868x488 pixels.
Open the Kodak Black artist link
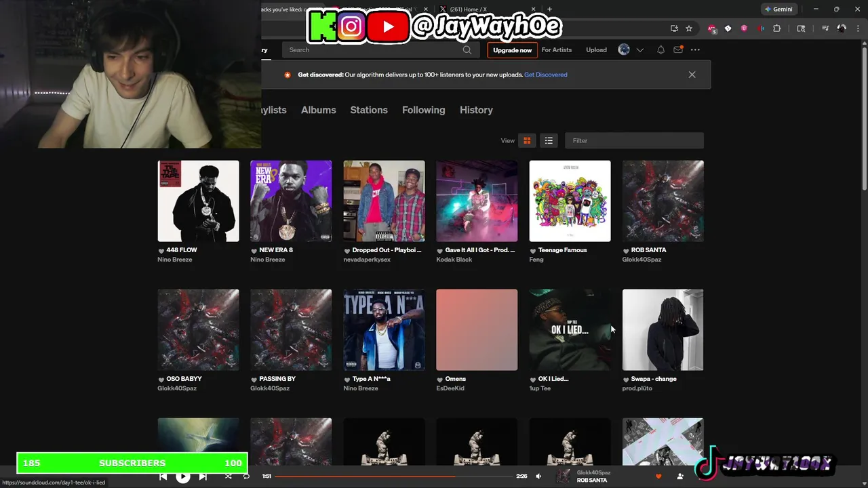point(454,260)
